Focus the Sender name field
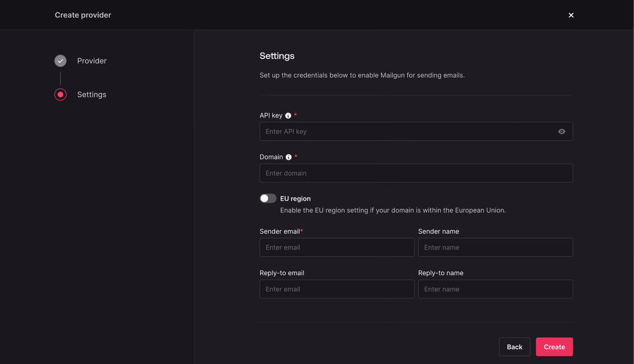Image resolution: width=634 pixels, height=364 pixels. pyautogui.click(x=495, y=247)
